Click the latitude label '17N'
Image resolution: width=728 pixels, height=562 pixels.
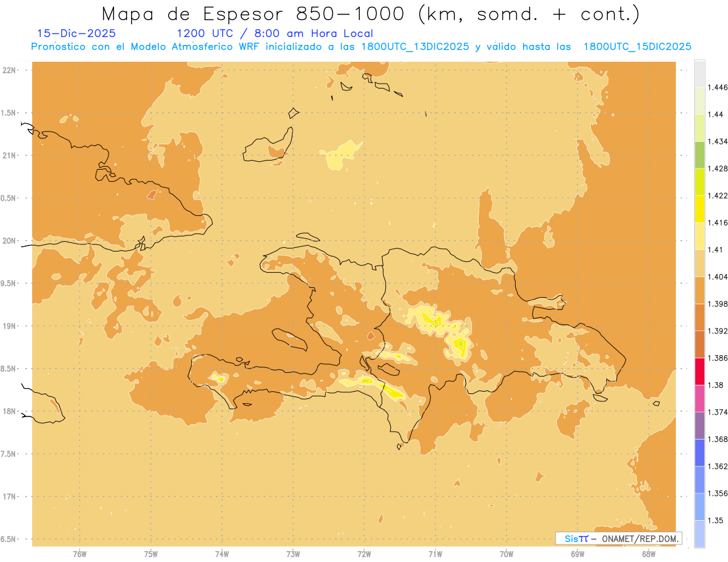(10, 497)
